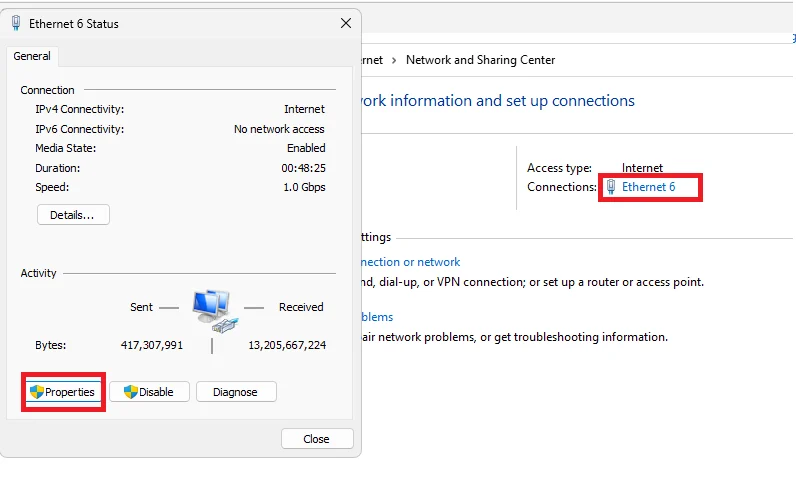
Task: Click the Close button in the dialog
Action: point(317,439)
